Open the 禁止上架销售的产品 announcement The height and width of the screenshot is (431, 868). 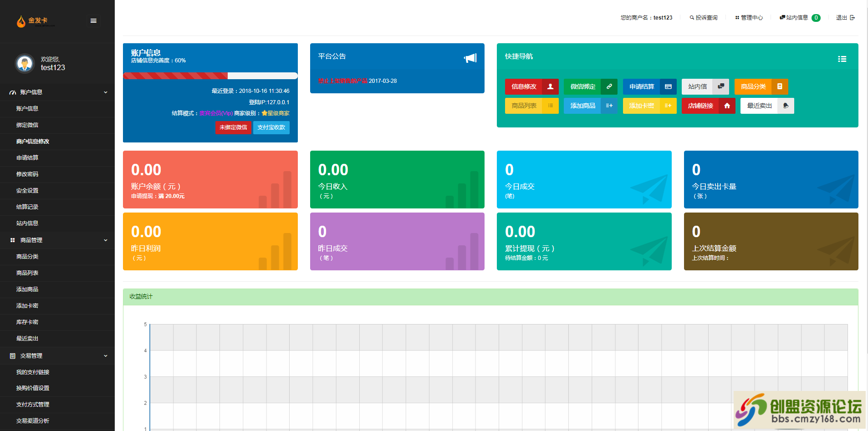point(343,81)
